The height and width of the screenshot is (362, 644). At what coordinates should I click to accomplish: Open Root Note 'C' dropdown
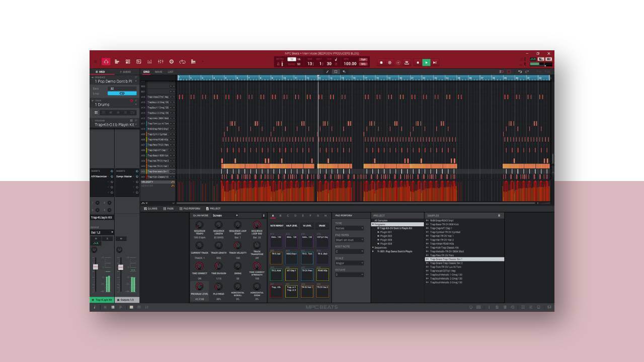point(349,251)
